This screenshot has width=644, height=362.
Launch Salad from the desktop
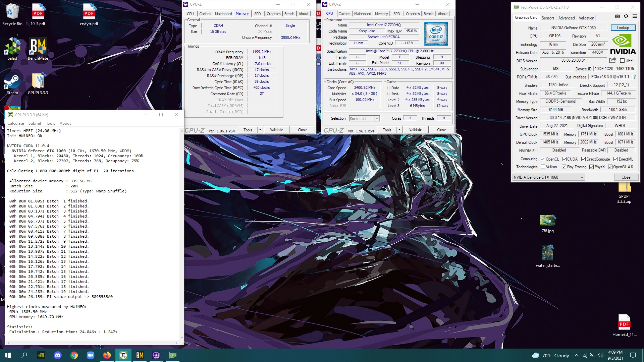pyautogui.click(x=12, y=49)
